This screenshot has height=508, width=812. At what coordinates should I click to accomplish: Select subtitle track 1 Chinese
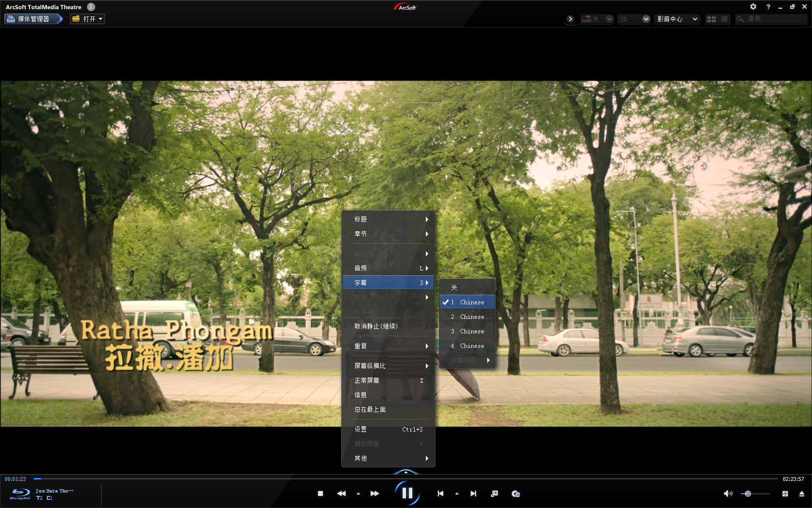[467, 302]
